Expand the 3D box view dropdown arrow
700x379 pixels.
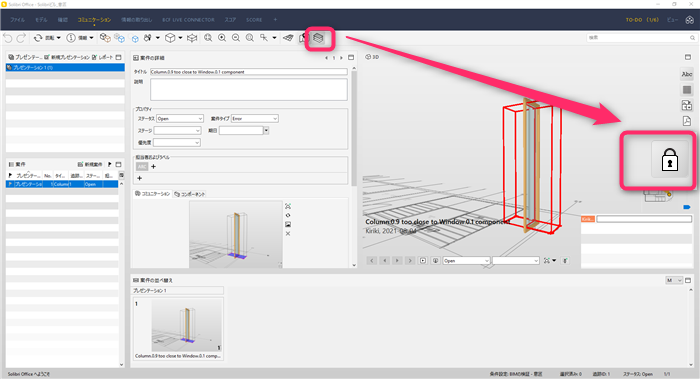tap(180, 38)
